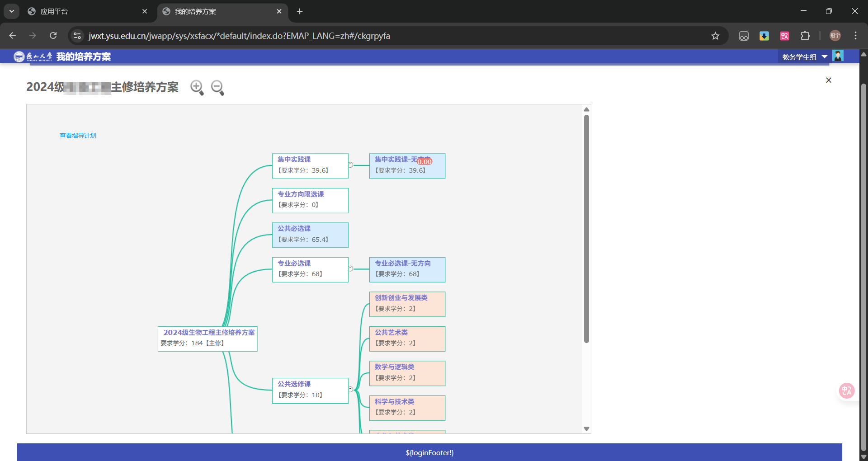868x461 pixels.
Task: Collapse the 集中实践课 node branch
Action: [x=351, y=165]
